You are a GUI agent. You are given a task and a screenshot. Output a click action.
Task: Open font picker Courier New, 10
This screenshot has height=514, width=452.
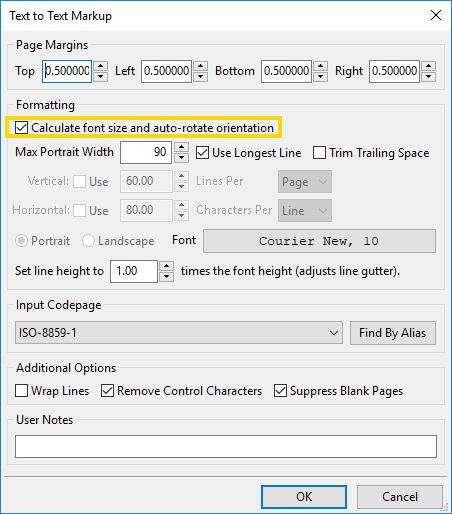(319, 241)
